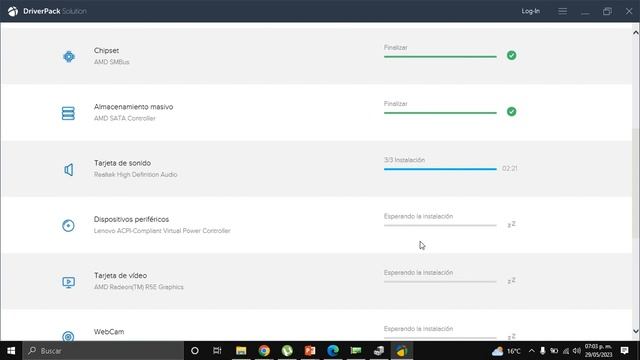Select the Tarjeta de sonido title
The height and width of the screenshot is (360, 640).
point(122,163)
